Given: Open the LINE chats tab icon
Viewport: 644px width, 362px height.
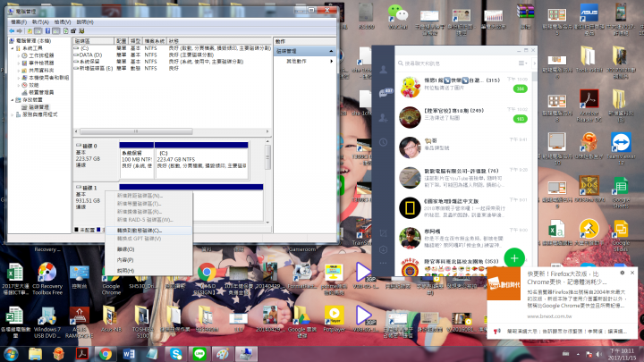Looking at the screenshot, I should click(384, 94).
